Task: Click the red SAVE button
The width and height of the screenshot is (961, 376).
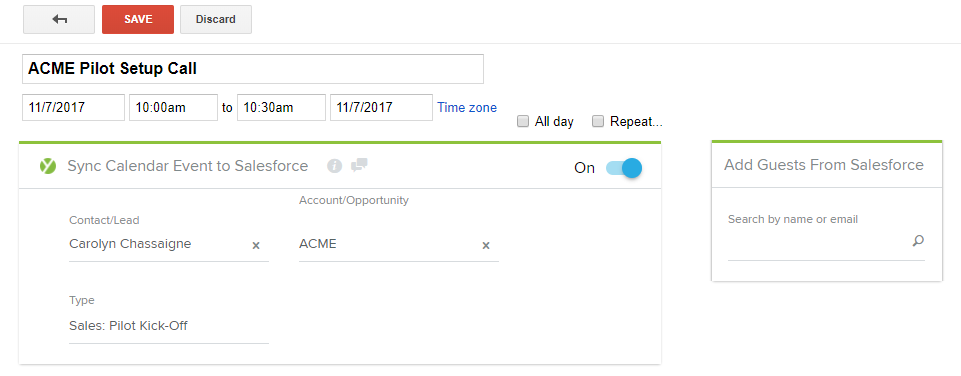Action: 138,19
